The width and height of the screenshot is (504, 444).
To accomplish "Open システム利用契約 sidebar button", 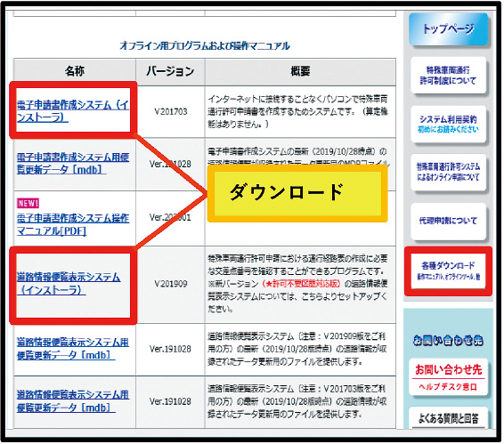I will point(449,124).
